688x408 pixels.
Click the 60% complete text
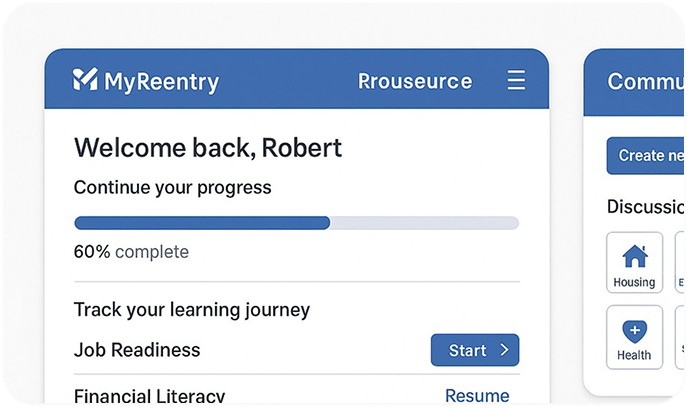(x=131, y=252)
